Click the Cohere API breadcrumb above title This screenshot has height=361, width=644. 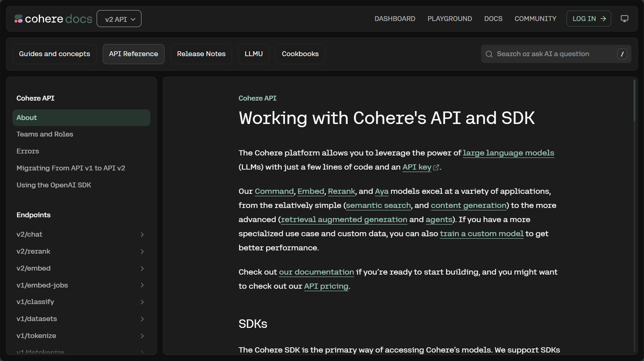click(258, 98)
